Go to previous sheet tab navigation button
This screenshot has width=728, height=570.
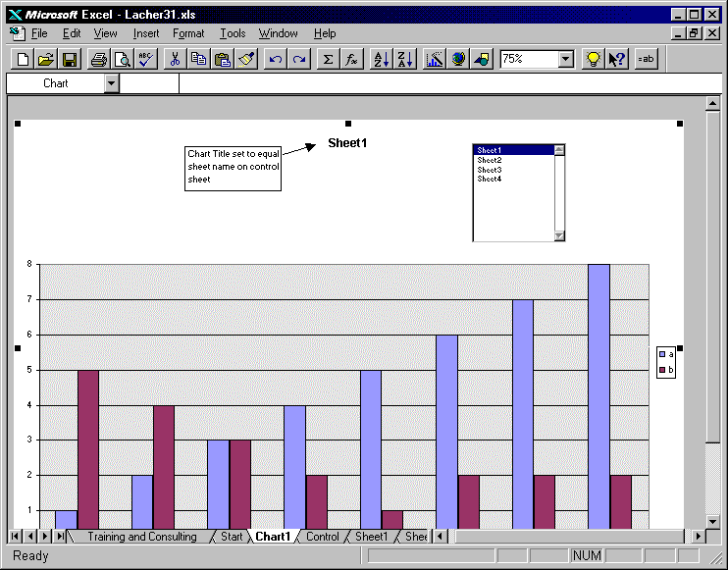coord(29,537)
